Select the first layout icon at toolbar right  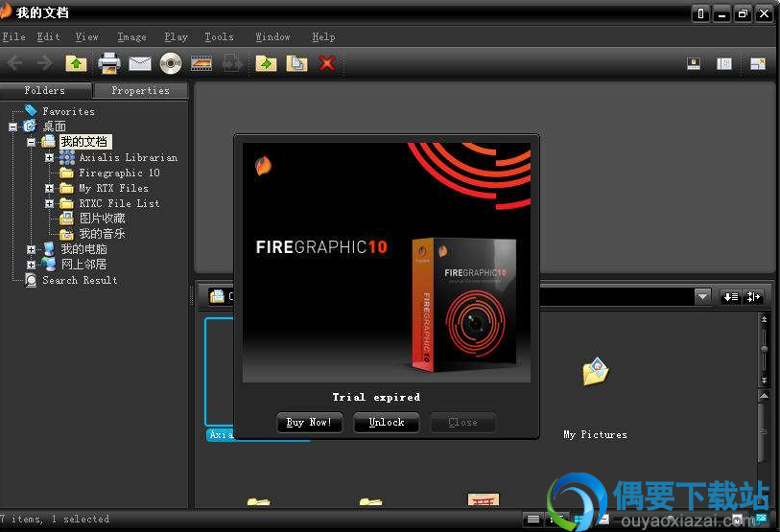pyautogui.click(x=694, y=63)
